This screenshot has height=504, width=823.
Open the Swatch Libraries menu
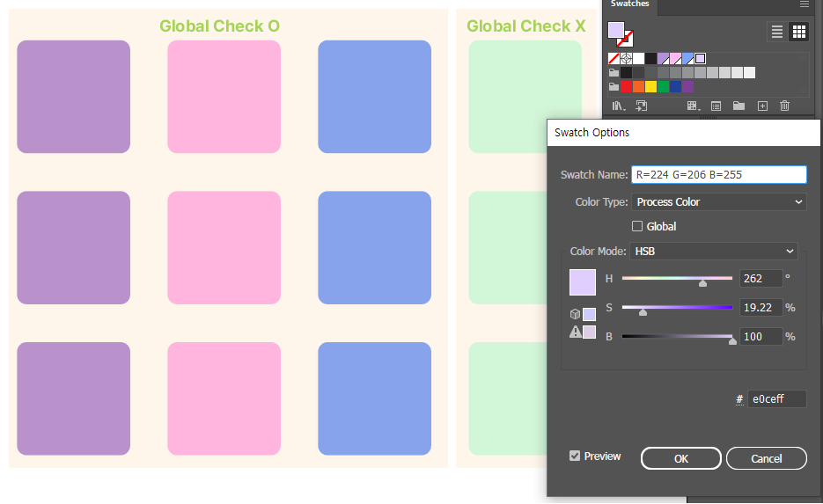(618, 106)
